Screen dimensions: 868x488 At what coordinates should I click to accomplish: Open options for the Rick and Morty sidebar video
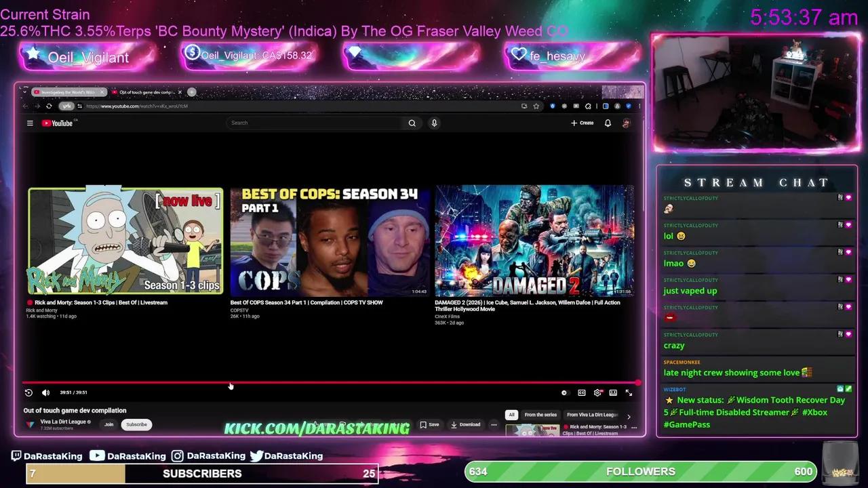point(633,427)
